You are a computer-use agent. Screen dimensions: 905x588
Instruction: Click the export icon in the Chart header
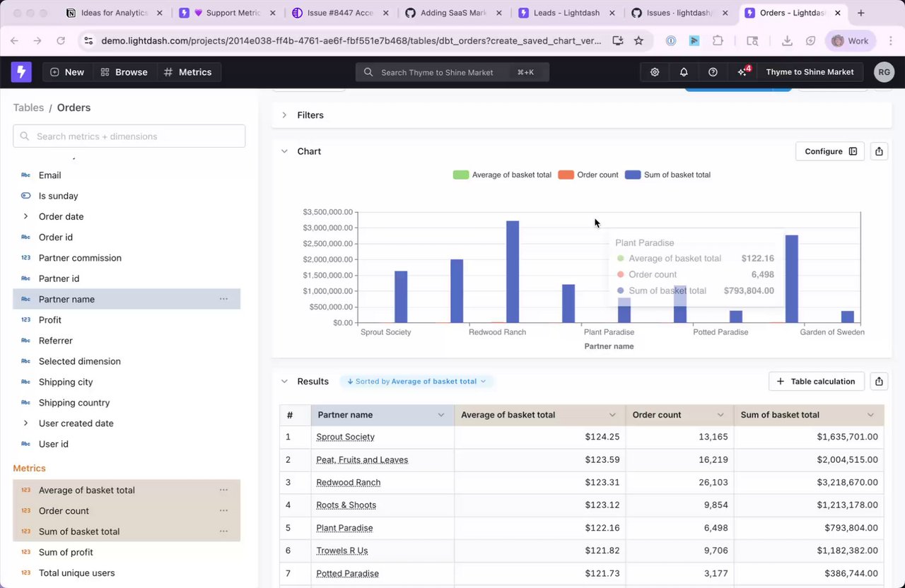point(879,151)
